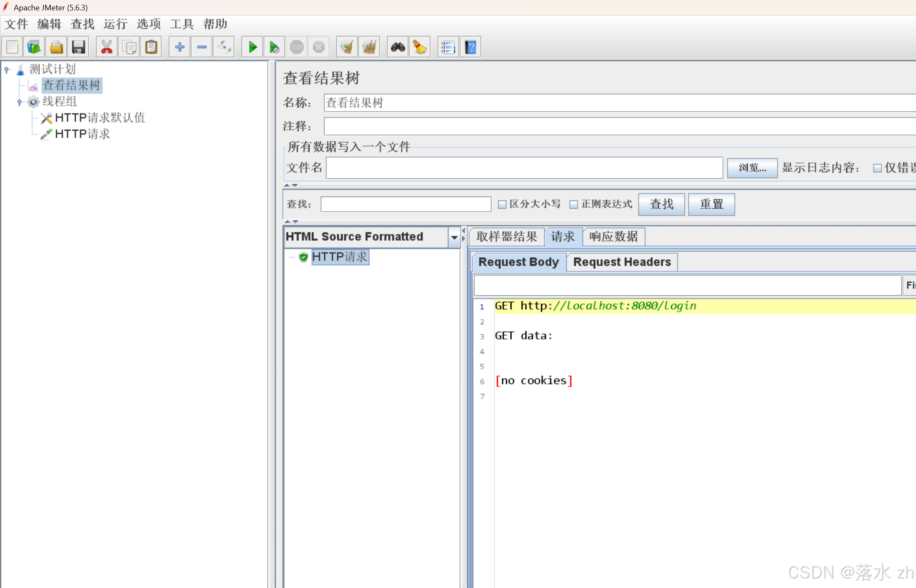This screenshot has height=588, width=916.
Task: Open the Function Helper list icon
Action: click(448, 47)
